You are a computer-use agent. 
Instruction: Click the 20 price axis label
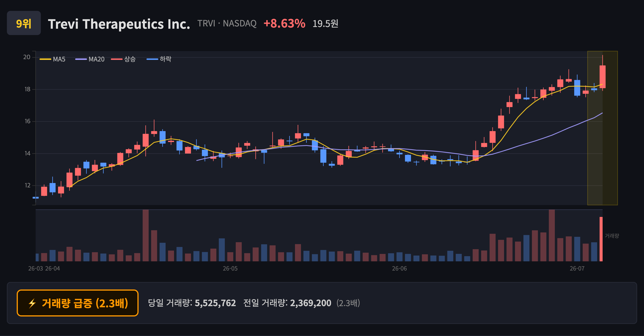[27, 57]
